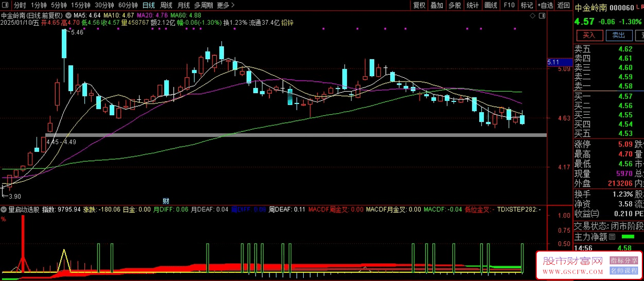Select the 卖五 order row 4.62
The width and height of the screenshot is (644, 281).
[609, 49]
